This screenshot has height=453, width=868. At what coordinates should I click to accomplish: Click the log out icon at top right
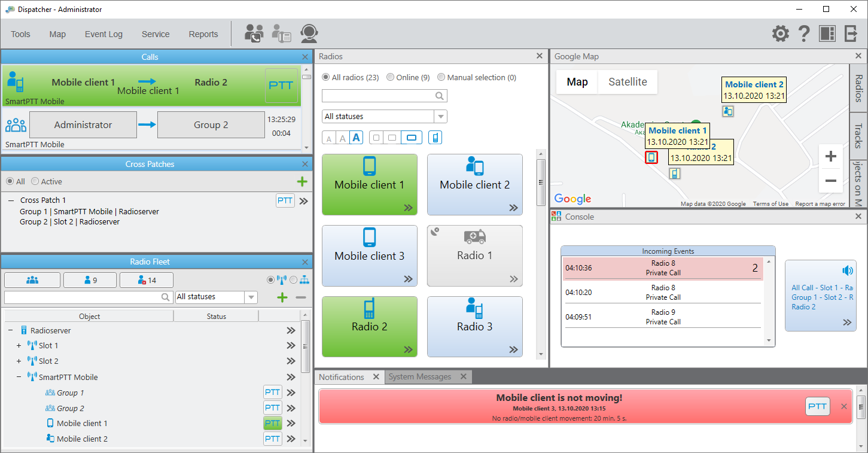point(851,34)
